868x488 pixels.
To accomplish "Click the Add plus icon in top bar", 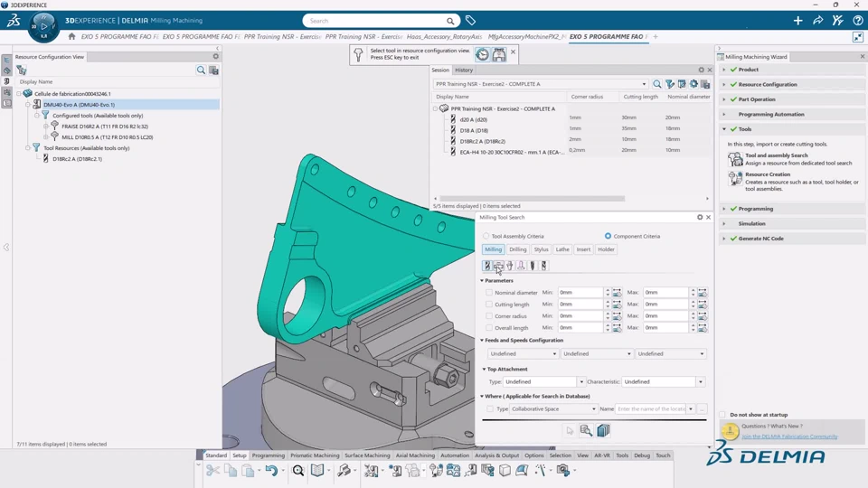I will [797, 21].
